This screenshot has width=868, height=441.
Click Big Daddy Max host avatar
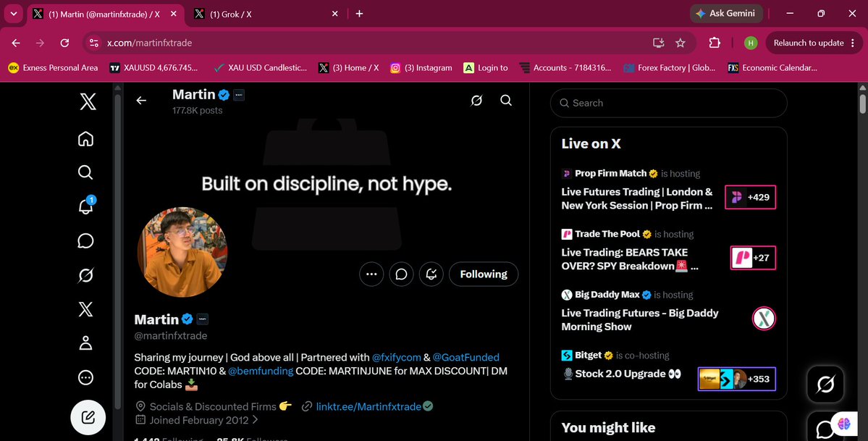(x=764, y=319)
